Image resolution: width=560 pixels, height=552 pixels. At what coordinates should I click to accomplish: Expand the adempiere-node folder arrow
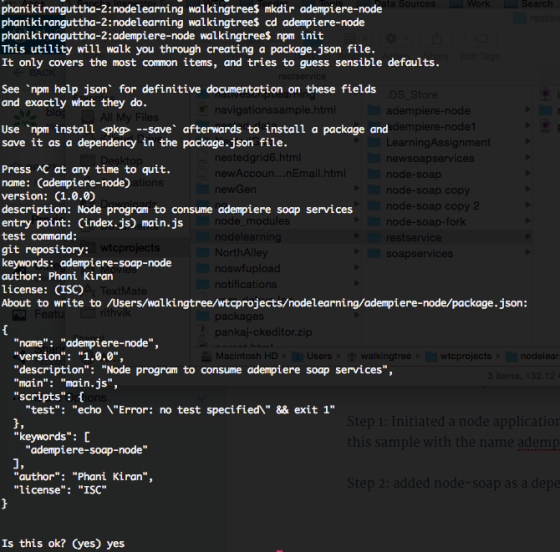[x=528, y=110]
